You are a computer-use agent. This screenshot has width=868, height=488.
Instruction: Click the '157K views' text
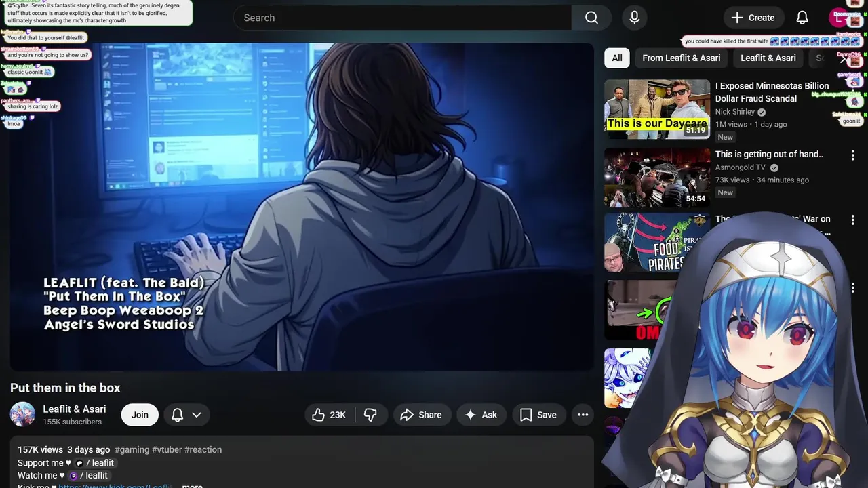tap(40, 449)
